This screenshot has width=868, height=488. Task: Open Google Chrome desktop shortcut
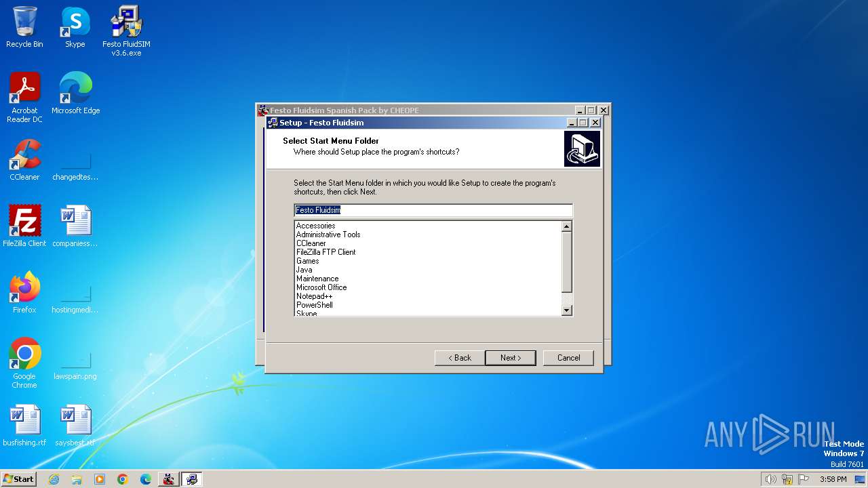click(24, 363)
